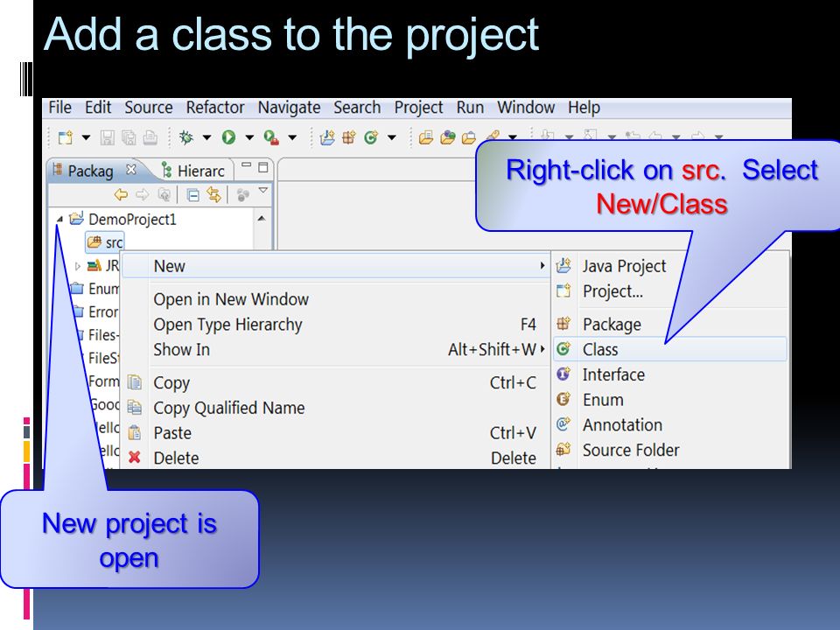Toggle Link with Editor in Package Explorer
This screenshot has height=630, width=840.
213,194
